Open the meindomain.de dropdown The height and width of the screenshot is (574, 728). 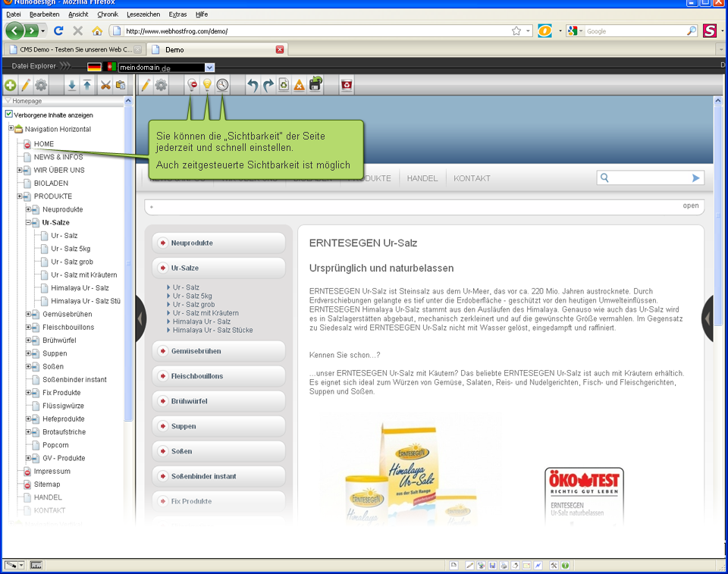(x=209, y=67)
